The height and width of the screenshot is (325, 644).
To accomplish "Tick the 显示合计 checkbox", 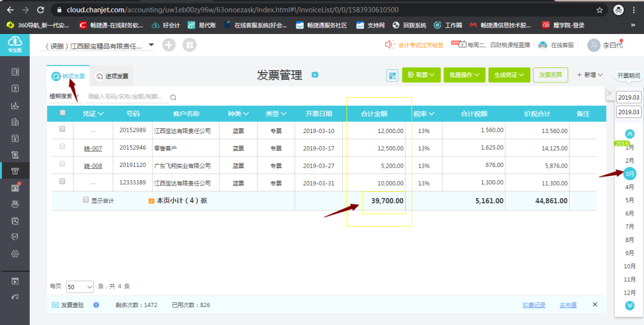I will 86,200.
